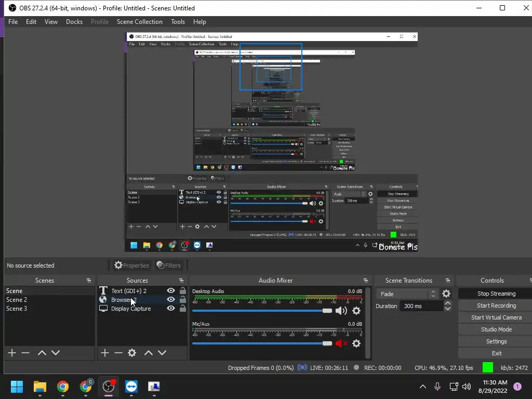Add a new source with plus icon

105,353
